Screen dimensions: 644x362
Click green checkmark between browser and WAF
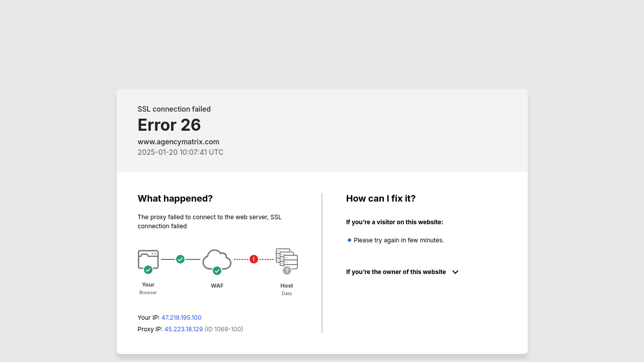(x=180, y=259)
